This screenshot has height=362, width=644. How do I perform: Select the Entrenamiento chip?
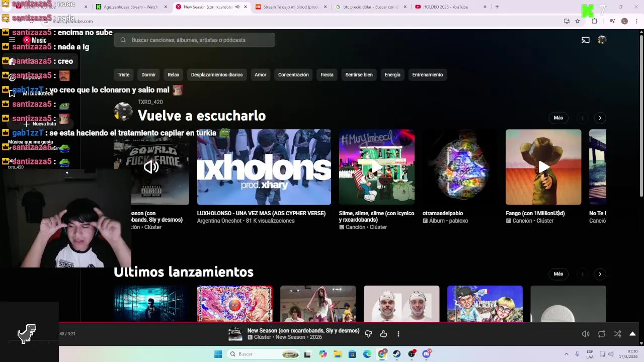pos(428,75)
